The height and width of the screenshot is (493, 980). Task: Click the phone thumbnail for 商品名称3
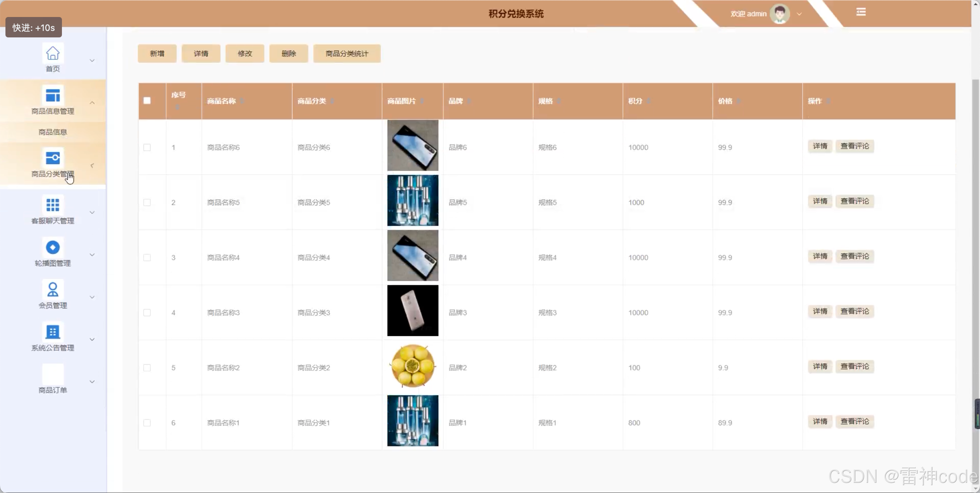click(413, 311)
